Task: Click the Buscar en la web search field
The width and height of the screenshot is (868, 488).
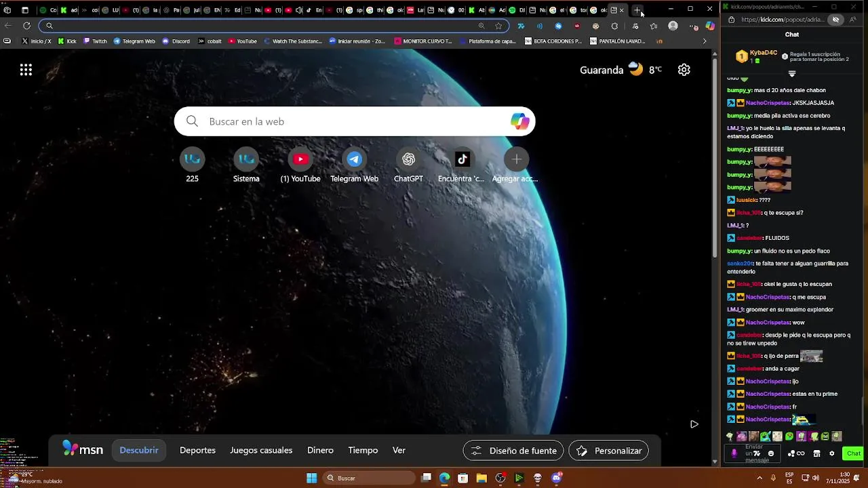Action: click(355, 121)
